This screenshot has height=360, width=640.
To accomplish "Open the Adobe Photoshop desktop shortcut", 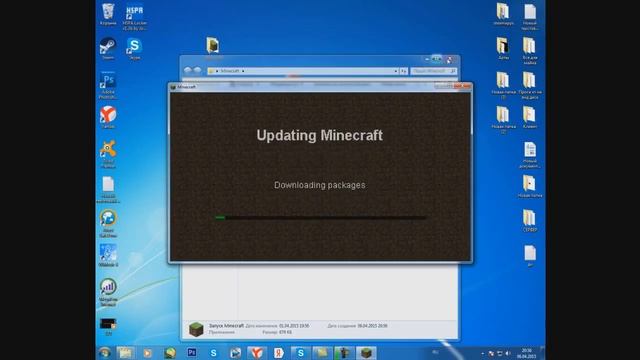I will tap(108, 85).
